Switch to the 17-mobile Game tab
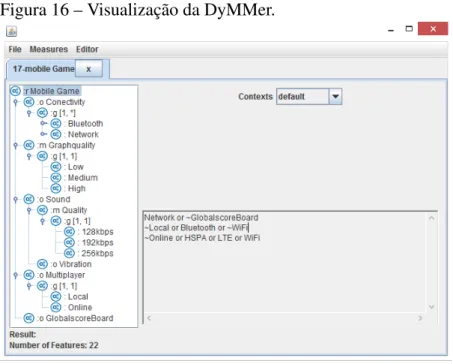 (43, 69)
